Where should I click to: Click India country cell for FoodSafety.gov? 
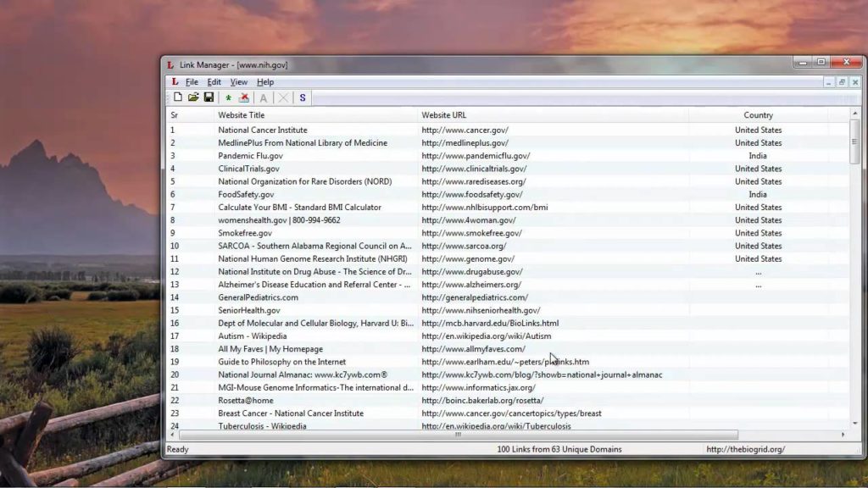758,195
